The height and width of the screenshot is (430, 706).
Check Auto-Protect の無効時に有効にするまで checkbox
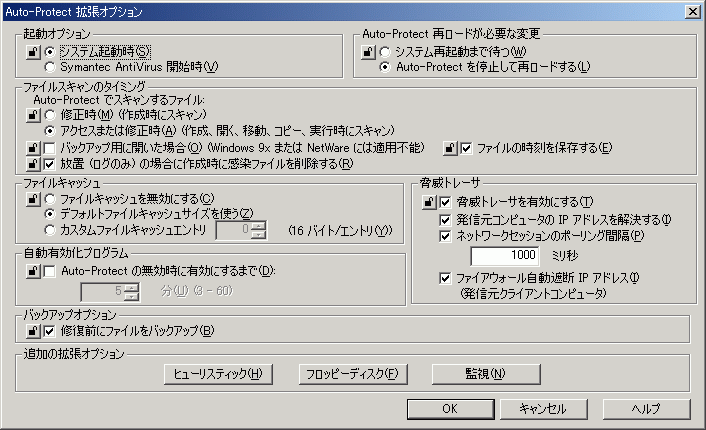[50, 271]
